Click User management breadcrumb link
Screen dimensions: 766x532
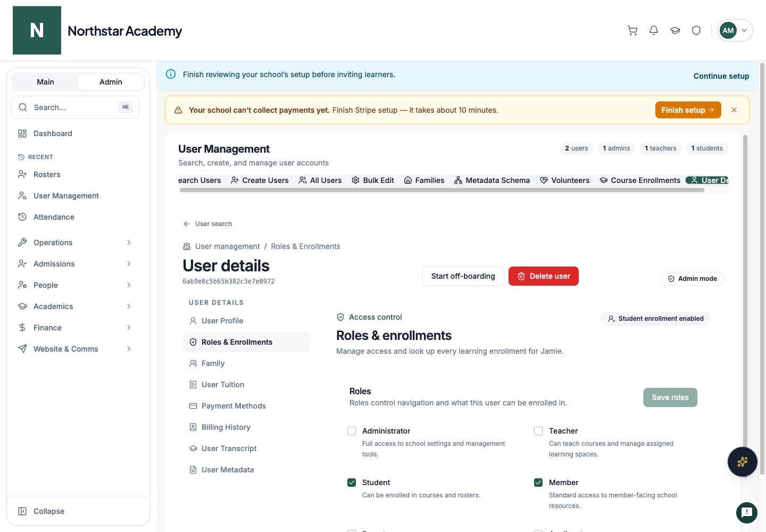[227, 246]
